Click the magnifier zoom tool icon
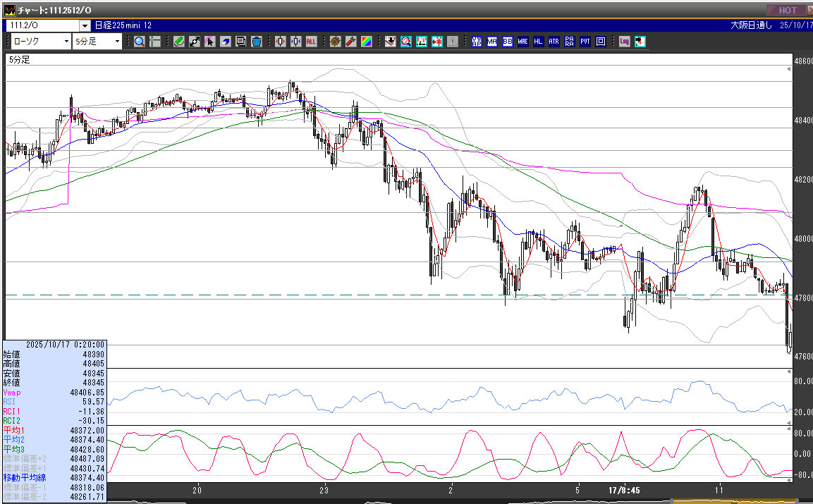The width and height of the screenshot is (813, 504). pyautogui.click(x=140, y=42)
